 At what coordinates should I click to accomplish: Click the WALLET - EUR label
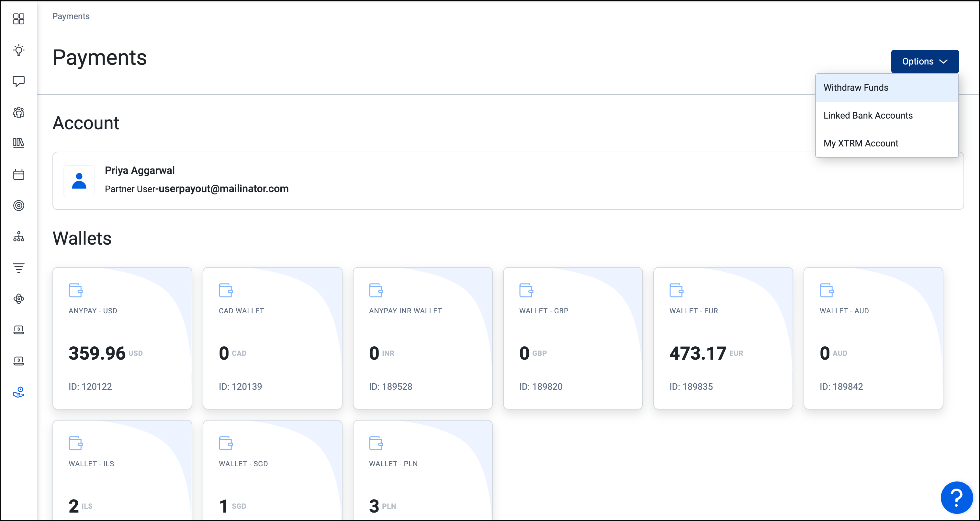694,311
